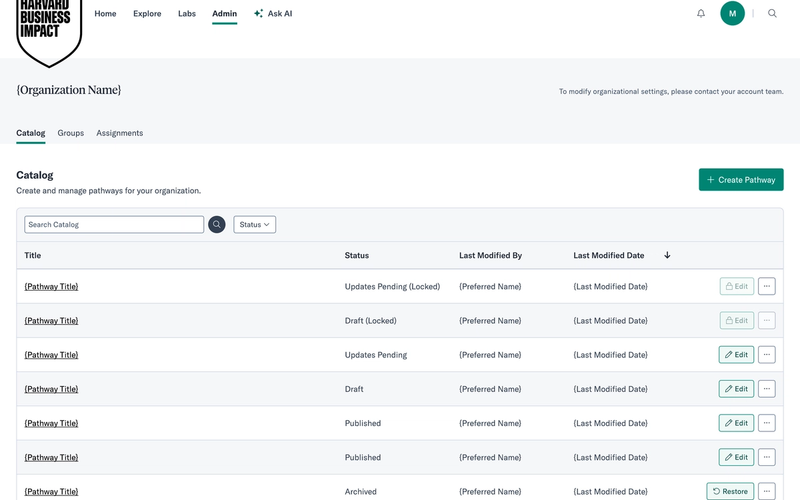This screenshot has width=800, height=500.
Task: Switch to the Assignments tab
Action: [119, 133]
